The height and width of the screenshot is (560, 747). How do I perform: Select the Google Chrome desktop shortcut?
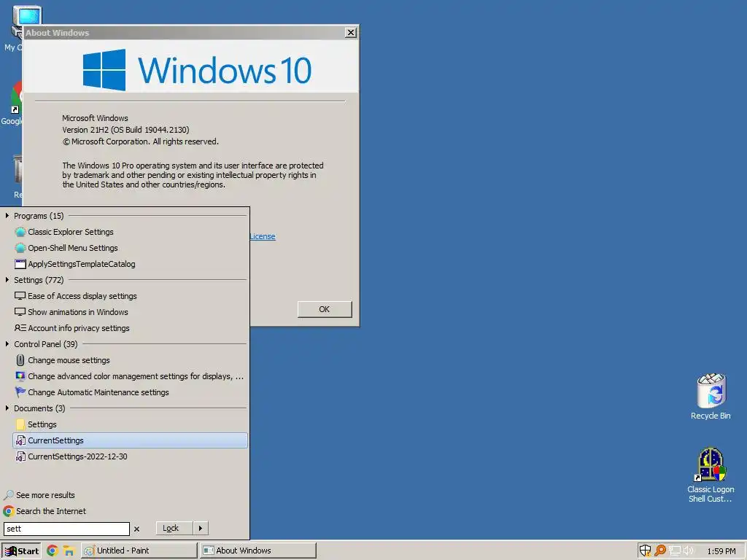12,104
